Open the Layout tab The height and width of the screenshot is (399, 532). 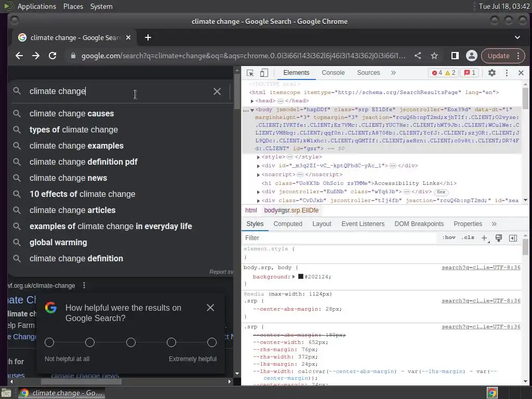(322, 224)
